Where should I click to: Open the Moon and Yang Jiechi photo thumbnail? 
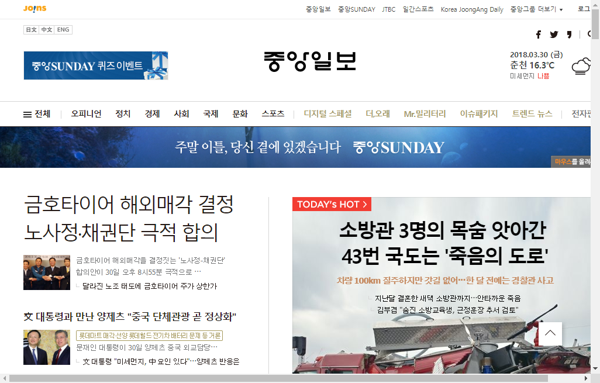(x=47, y=347)
